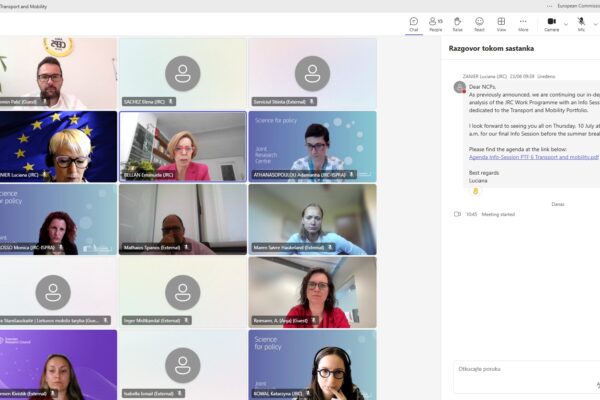The image size is (600, 400).
Task: Open the Agenda Info-Session PDF link
Action: tap(532, 157)
